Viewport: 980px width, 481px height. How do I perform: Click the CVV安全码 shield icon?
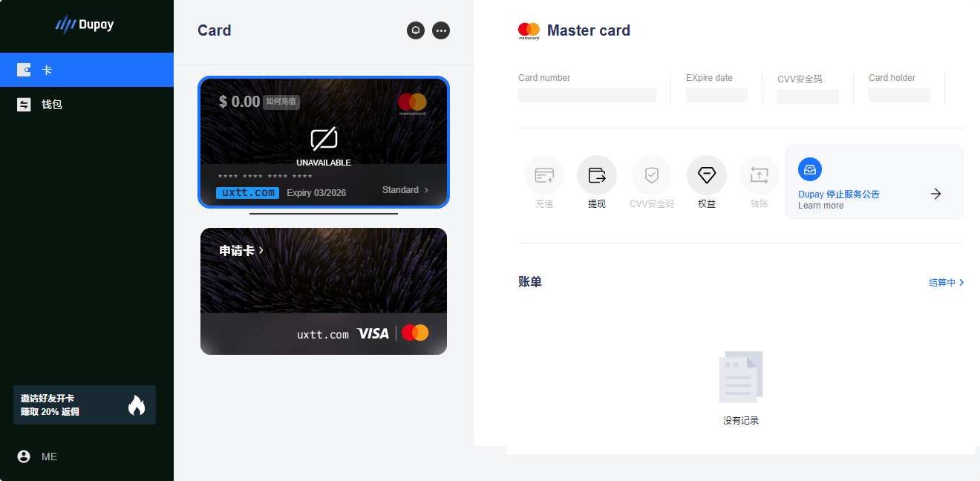coord(652,175)
